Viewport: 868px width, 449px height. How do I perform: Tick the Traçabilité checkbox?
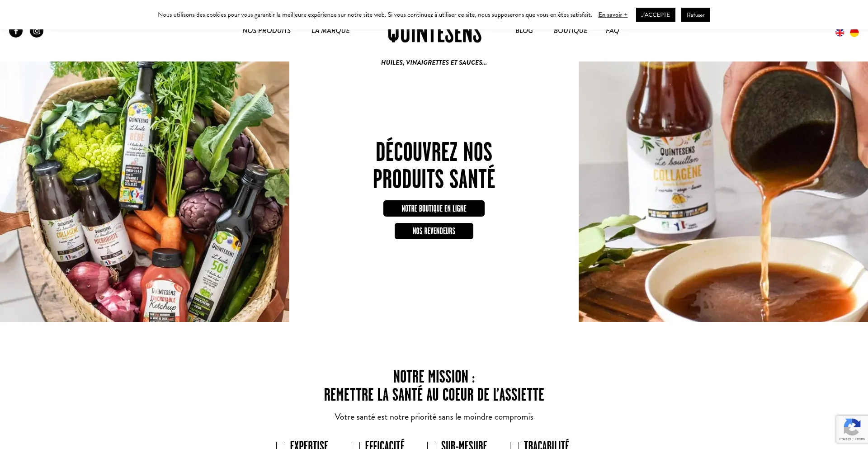pyautogui.click(x=514, y=445)
